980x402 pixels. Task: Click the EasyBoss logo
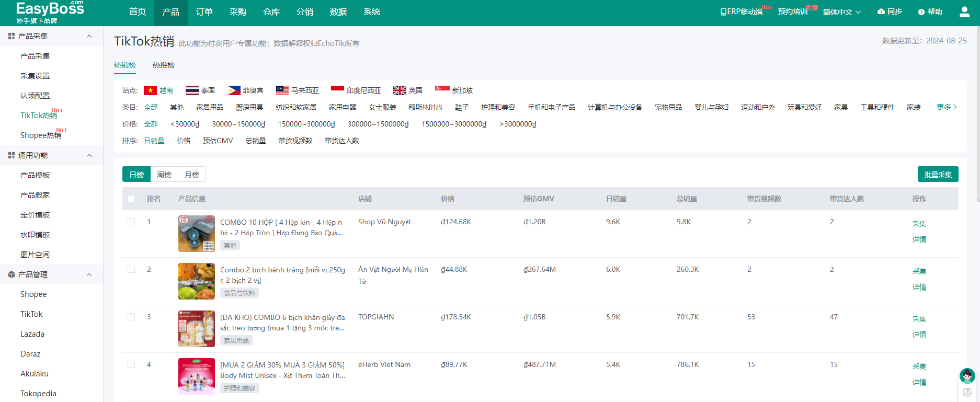[x=50, y=12]
